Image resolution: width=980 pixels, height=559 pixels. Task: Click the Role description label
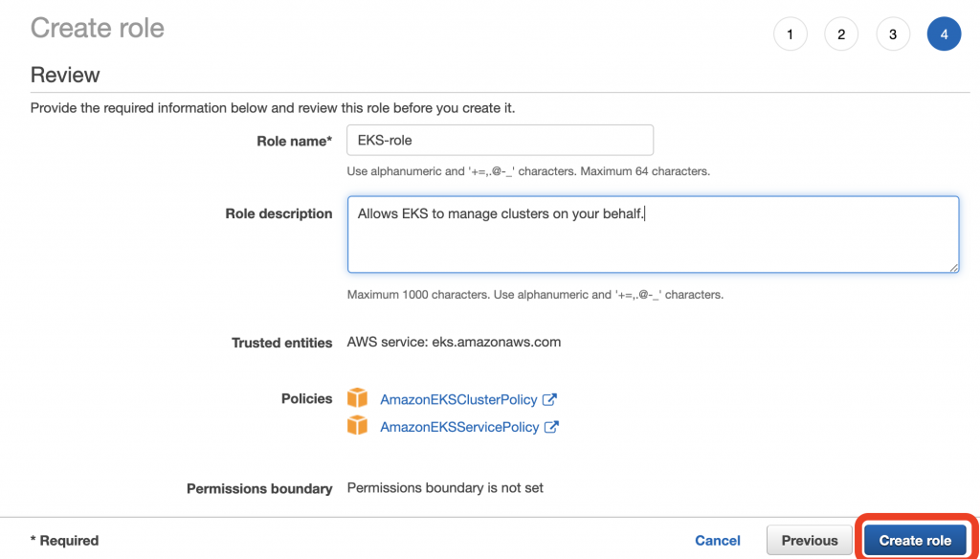coord(278,213)
